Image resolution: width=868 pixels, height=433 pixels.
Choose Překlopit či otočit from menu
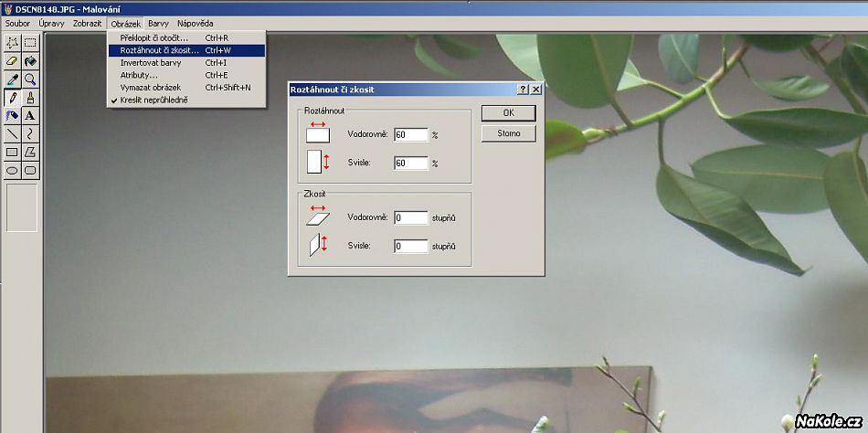click(153, 38)
